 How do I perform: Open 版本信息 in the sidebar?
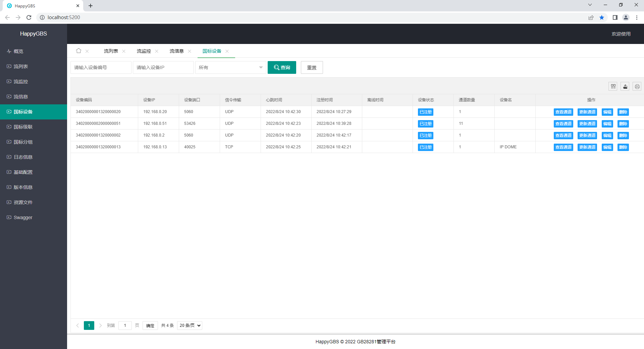[x=34, y=187]
